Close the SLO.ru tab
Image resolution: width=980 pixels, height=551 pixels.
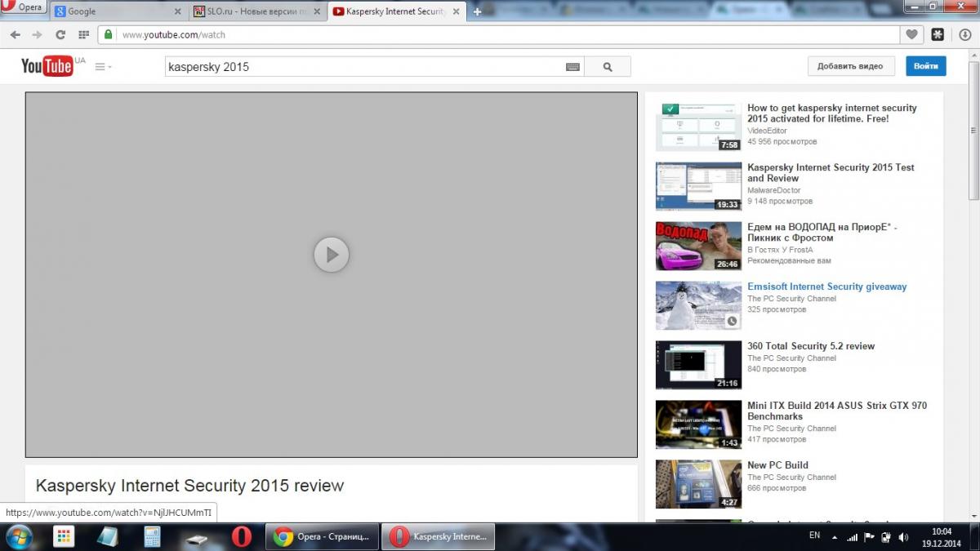[316, 12]
